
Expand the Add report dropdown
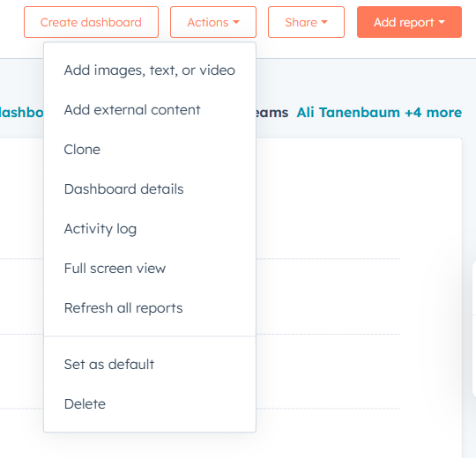[x=409, y=22]
